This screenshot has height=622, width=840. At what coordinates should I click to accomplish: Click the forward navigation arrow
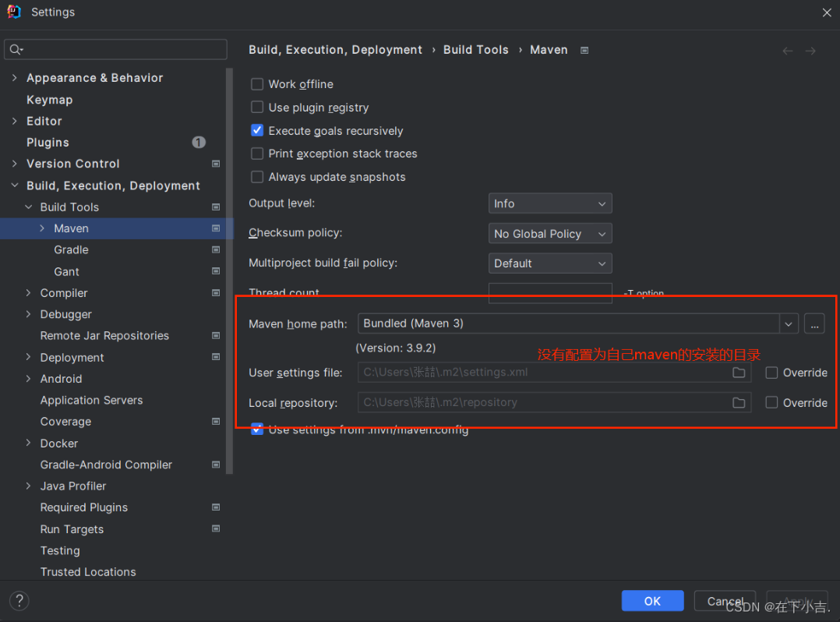810,51
